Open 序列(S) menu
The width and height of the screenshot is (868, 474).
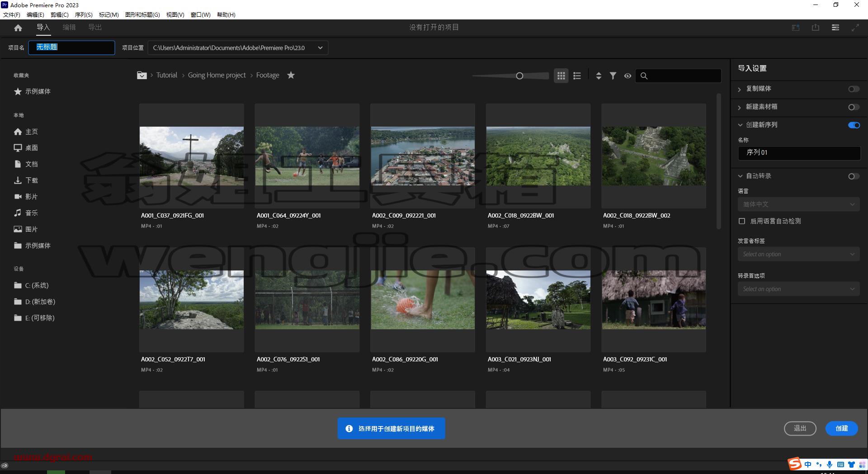coord(84,14)
